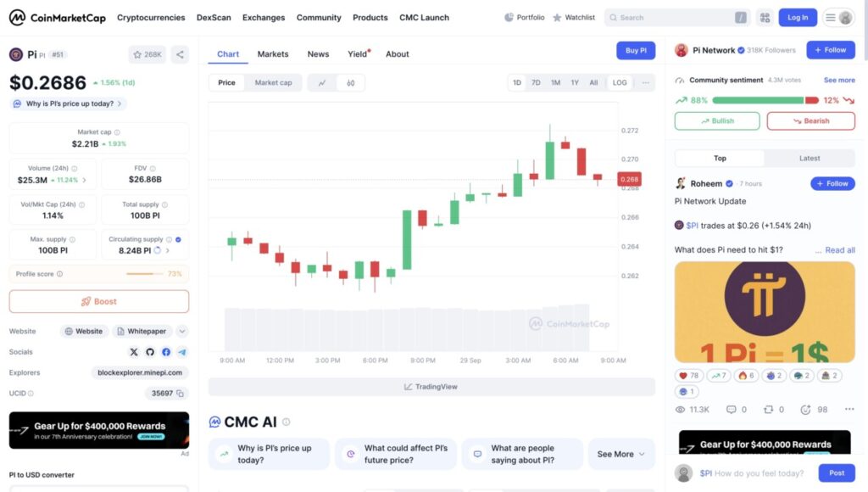Open Pi's Telegram social icon
This screenshot has width=868, height=492.
coord(182,352)
